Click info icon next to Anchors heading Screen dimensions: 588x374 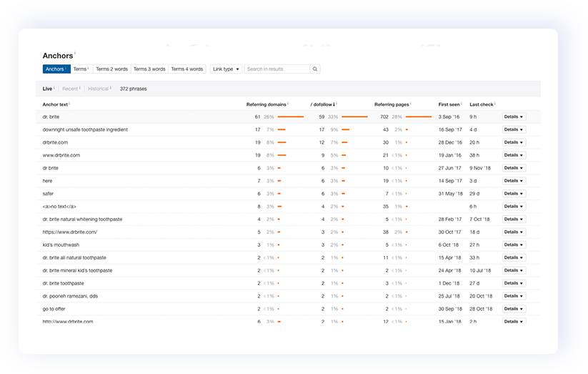75,54
